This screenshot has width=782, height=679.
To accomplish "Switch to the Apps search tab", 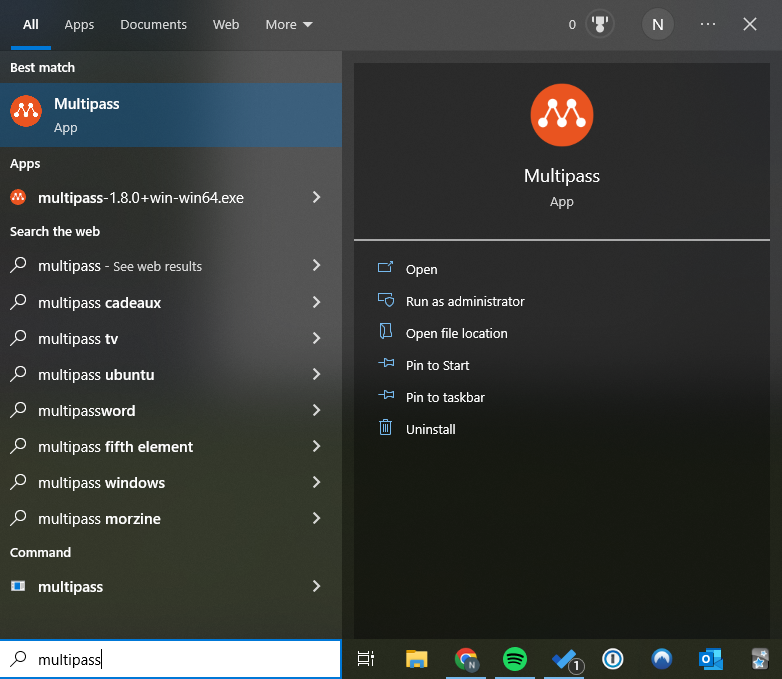I will tap(79, 24).
